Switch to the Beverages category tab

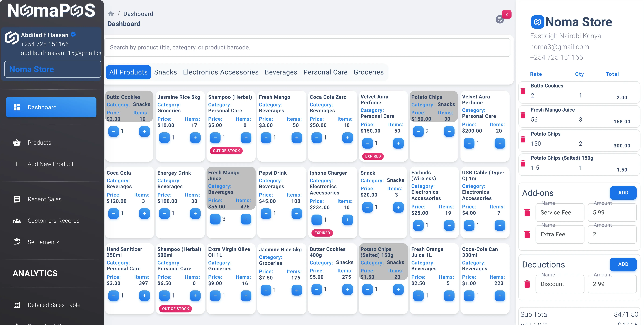(281, 72)
